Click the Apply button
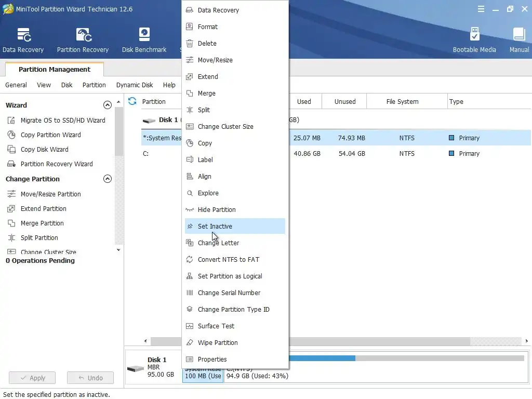 pyautogui.click(x=32, y=378)
